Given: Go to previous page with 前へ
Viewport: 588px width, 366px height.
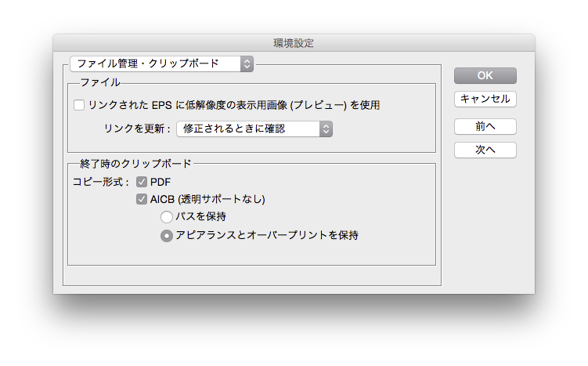Looking at the screenshot, I should tap(485, 126).
